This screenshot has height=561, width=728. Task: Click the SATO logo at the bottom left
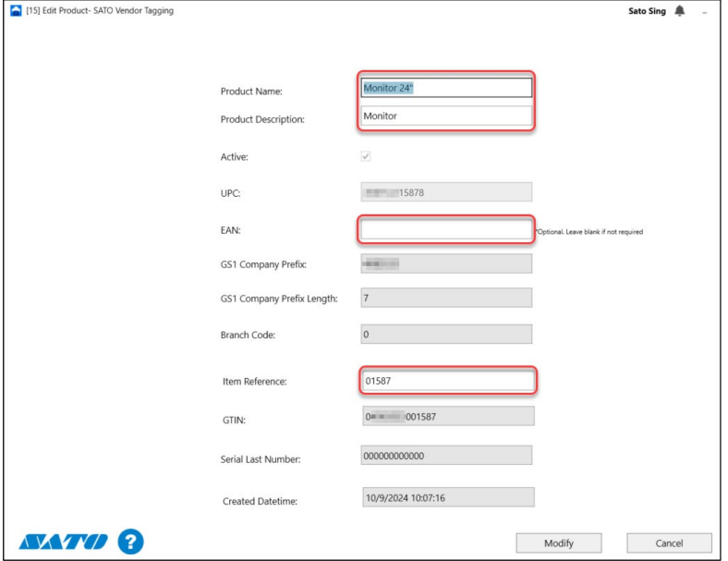pos(61,542)
